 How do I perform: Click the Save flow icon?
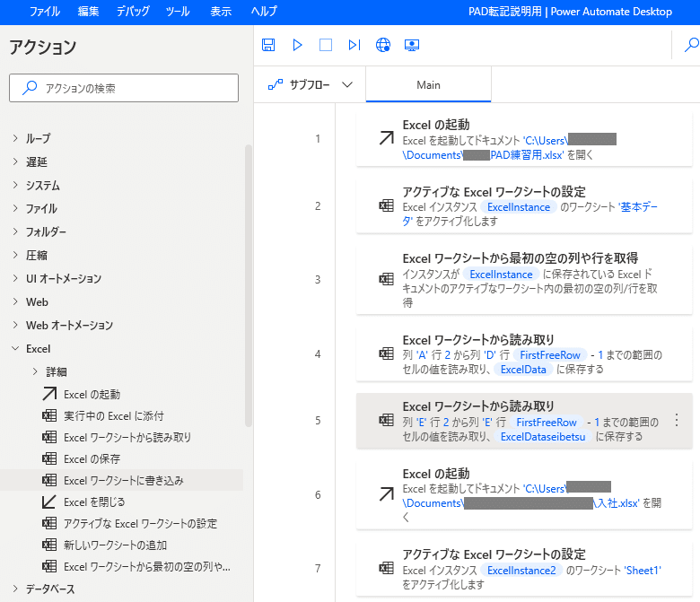[268, 45]
